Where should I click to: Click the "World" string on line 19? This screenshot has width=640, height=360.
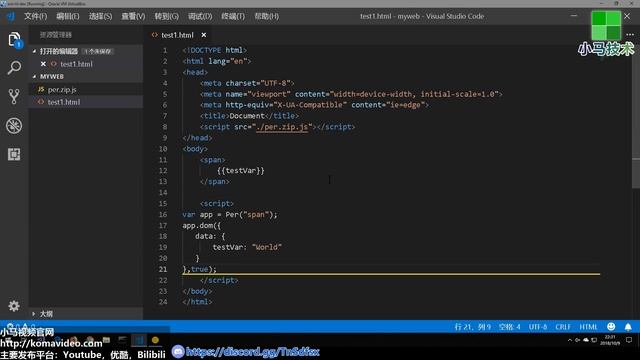pyautogui.click(x=267, y=247)
